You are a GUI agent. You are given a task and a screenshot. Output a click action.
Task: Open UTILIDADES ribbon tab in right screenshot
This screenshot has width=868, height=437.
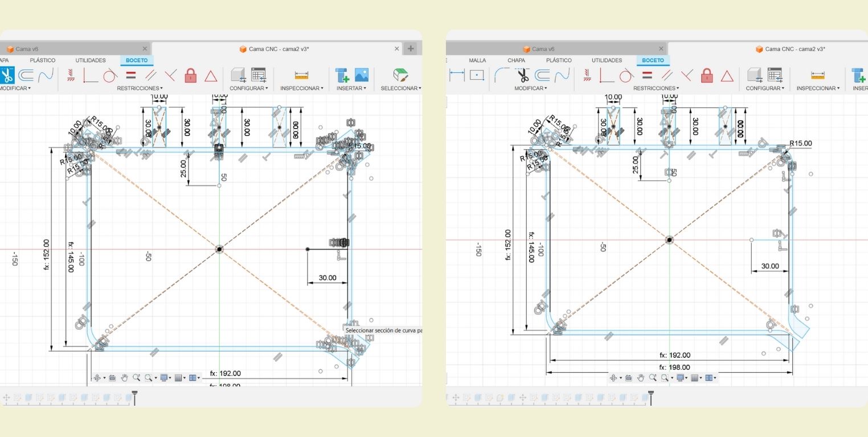click(607, 60)
